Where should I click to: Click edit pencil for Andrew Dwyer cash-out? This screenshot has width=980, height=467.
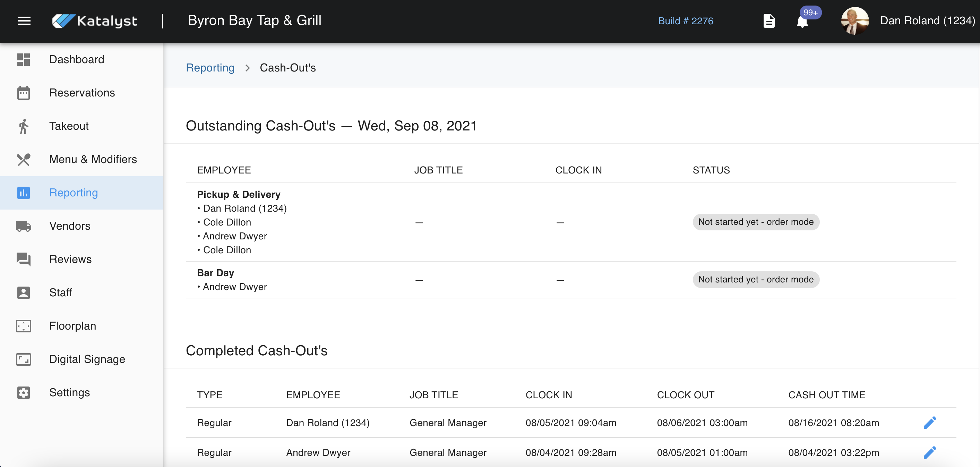click(x=929, y=452)
